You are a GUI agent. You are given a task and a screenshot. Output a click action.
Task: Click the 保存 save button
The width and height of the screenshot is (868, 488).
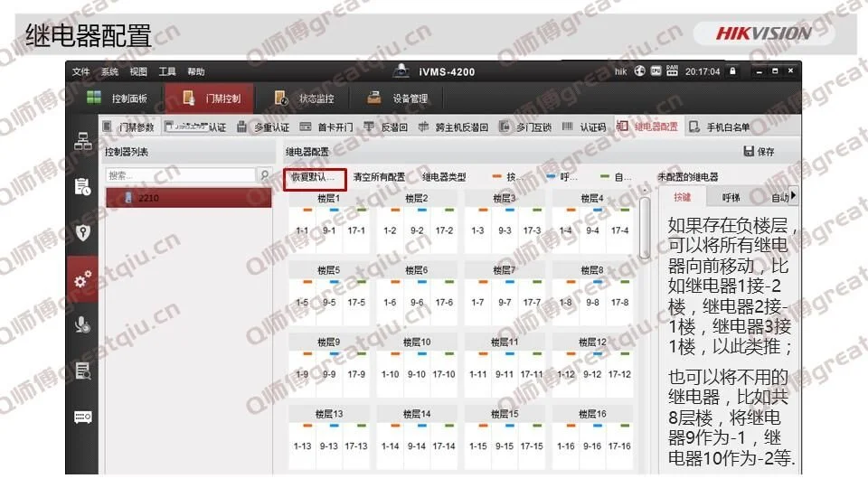point(759,152)
